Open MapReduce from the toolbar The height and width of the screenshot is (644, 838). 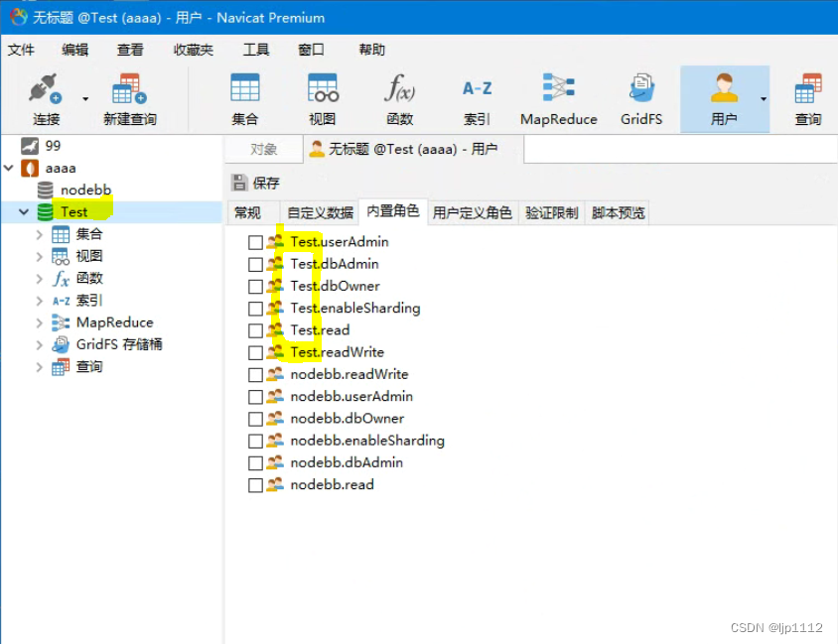pos(558,87)
